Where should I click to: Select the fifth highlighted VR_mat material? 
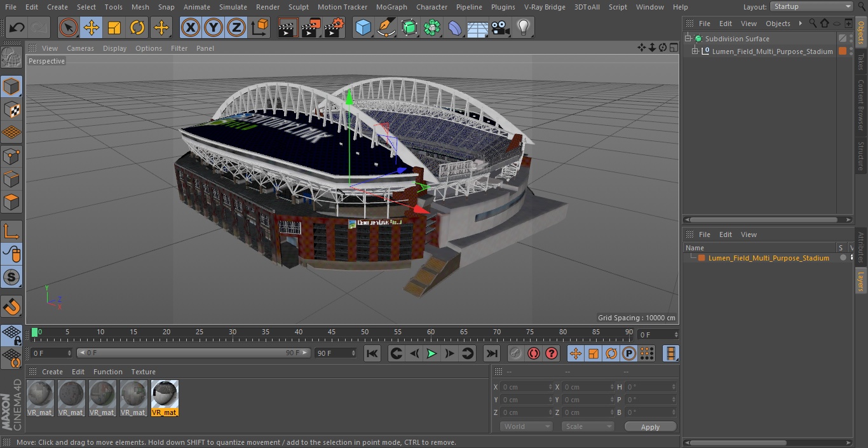[165, 398]
